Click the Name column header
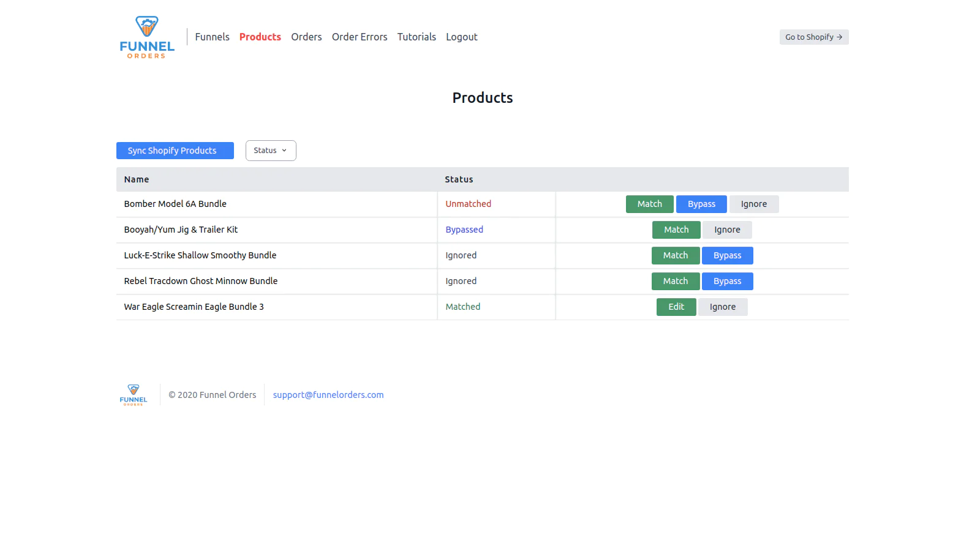The width and height of the screenshot is (980, 551). (137, 179)
